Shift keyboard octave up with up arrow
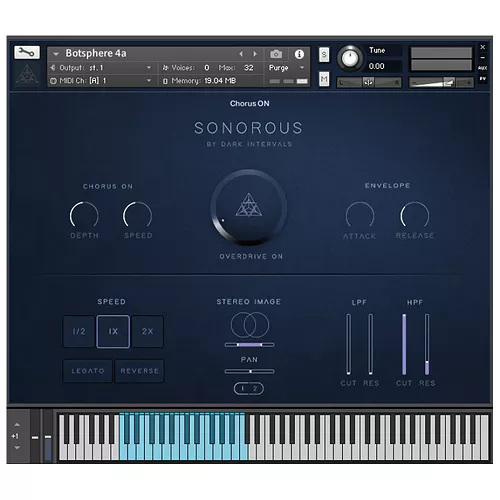 [x=17, y=425]
